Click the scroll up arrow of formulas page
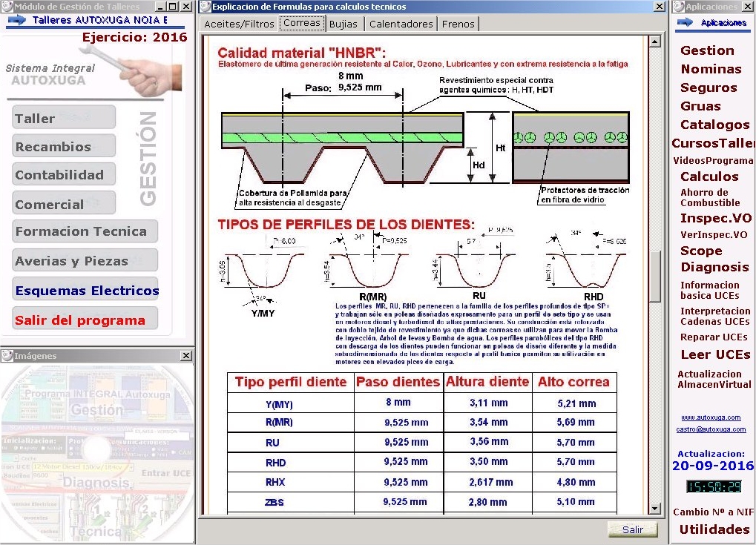The width and height of the screenshot is (756, 545). pos(655,42)
